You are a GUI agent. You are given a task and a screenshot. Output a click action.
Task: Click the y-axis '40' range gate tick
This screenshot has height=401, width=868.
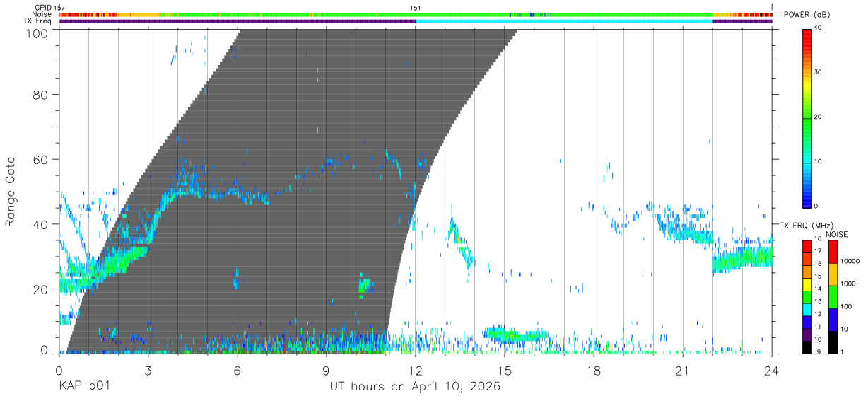(42, 224)
